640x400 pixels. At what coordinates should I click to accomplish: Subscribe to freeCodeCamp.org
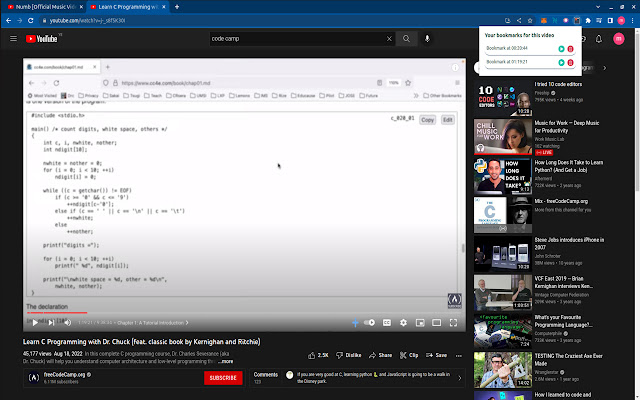[223, 378]
